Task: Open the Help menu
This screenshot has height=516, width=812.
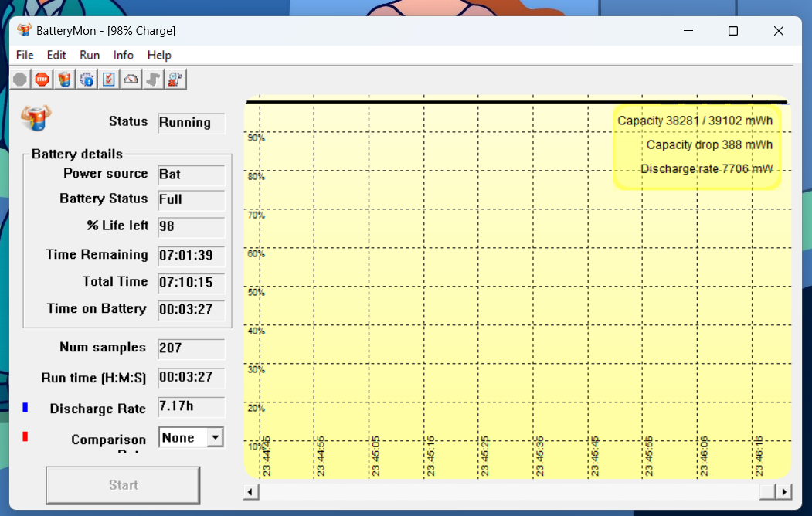Action: [159, 55]
